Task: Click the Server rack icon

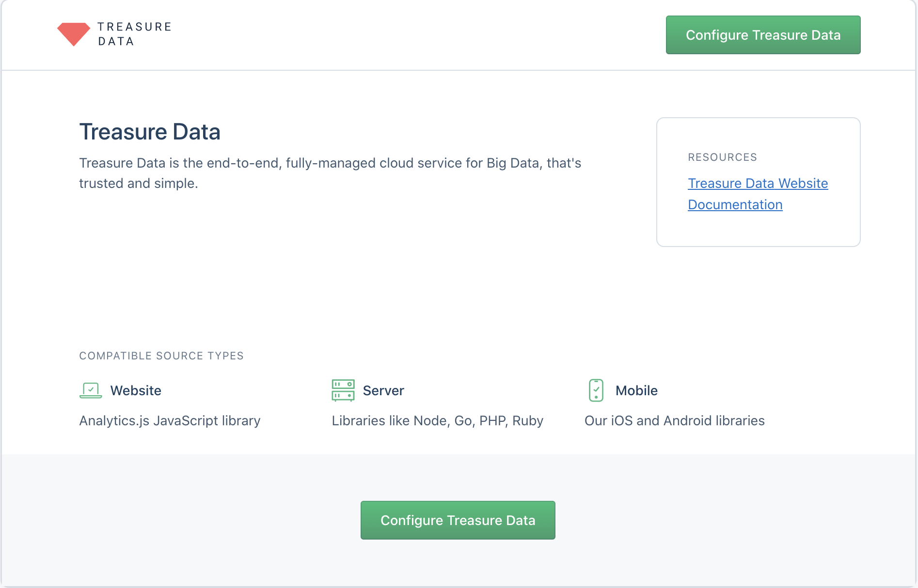Action: coord(343,390)
